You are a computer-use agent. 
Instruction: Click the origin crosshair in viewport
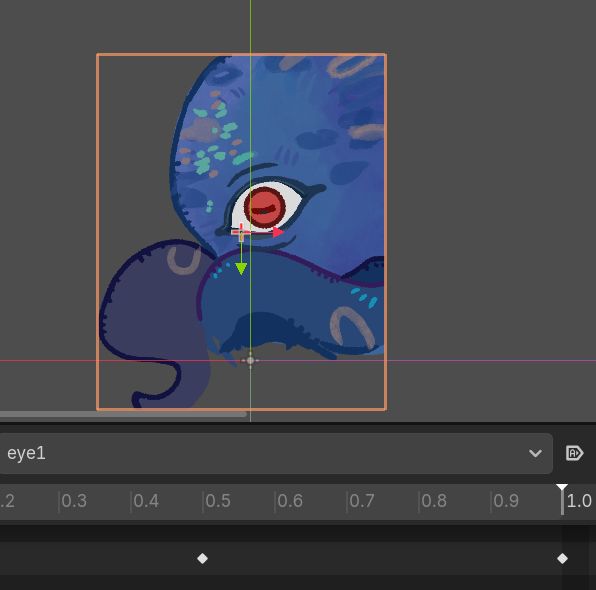(250, 360)
